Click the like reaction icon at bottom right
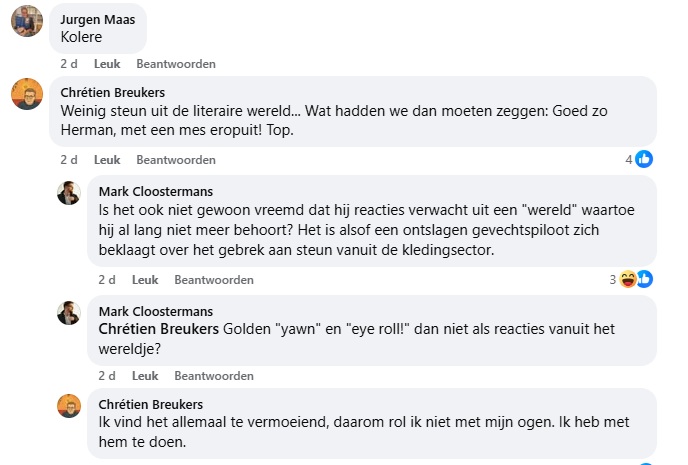This screenshot has width=688, height=465. 644,462
